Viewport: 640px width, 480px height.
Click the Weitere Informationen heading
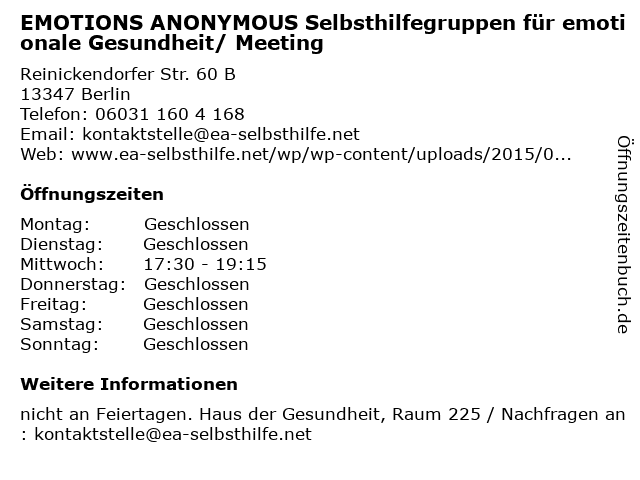[x=129, y=384]
